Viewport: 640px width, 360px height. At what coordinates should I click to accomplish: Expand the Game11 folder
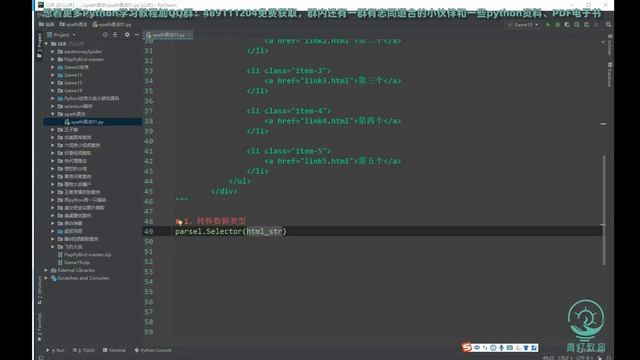53,75
